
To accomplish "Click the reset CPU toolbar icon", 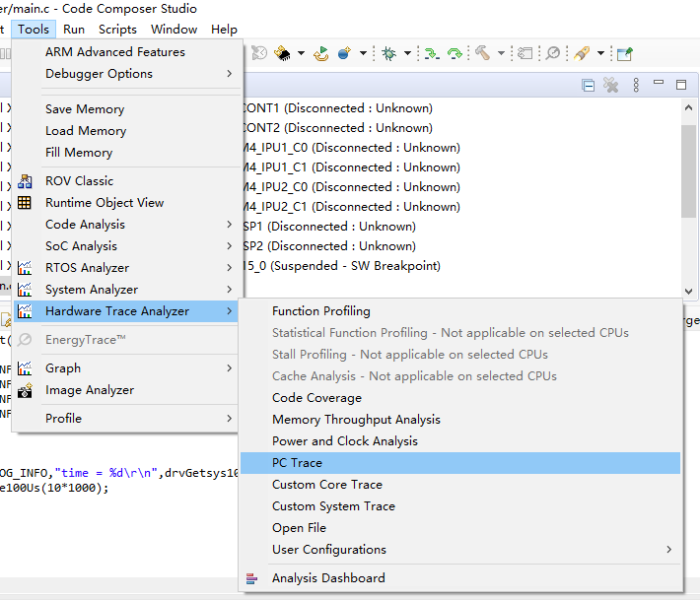I will 259,53.
